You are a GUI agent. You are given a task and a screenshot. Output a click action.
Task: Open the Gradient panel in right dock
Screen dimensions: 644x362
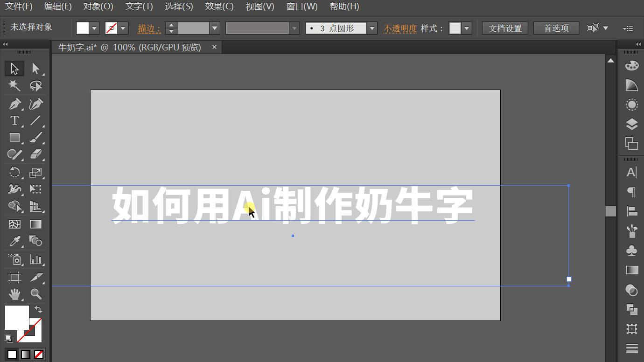[x=631, y=270]
